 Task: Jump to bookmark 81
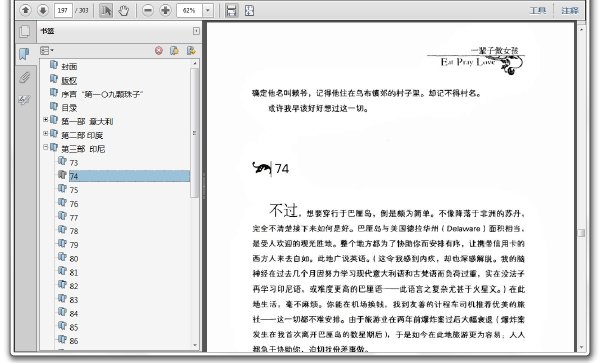(74, 272)
